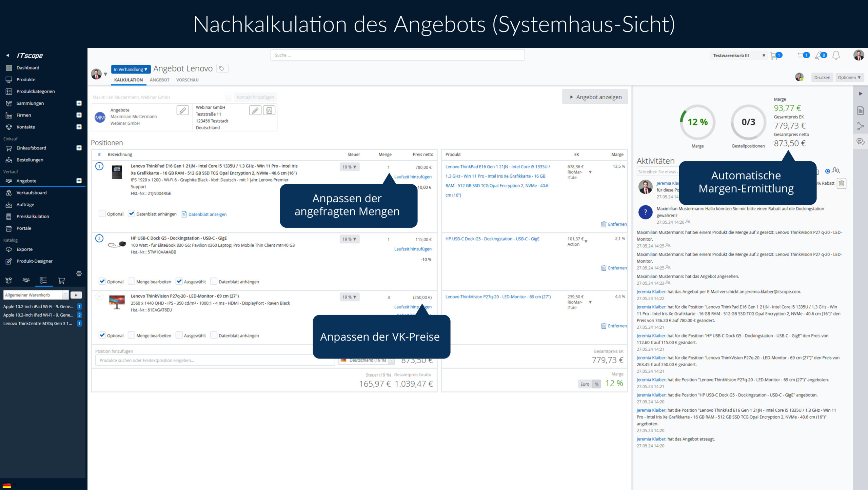Click the notification bell icon
Image resolution: width=868 pixels, height=490 pixels.
[x=836, y=55]
